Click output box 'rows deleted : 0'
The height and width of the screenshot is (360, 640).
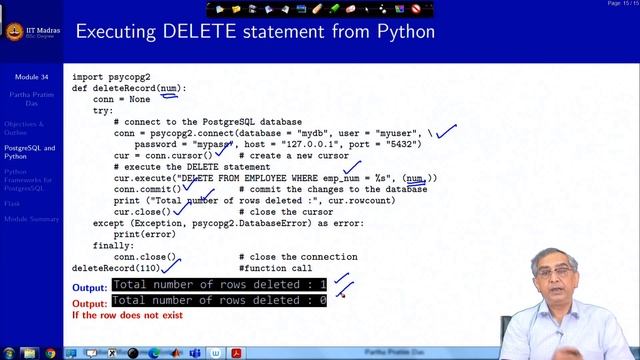coord(219,300)
